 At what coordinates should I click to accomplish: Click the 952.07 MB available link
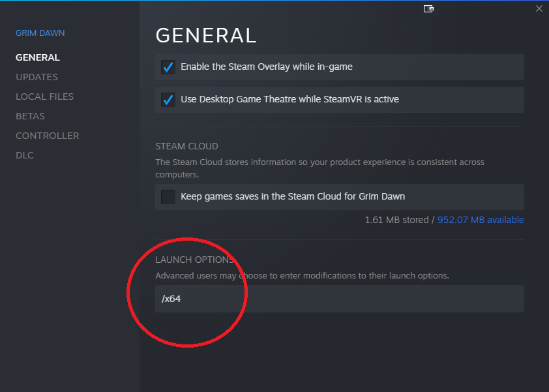click(481, 220)
